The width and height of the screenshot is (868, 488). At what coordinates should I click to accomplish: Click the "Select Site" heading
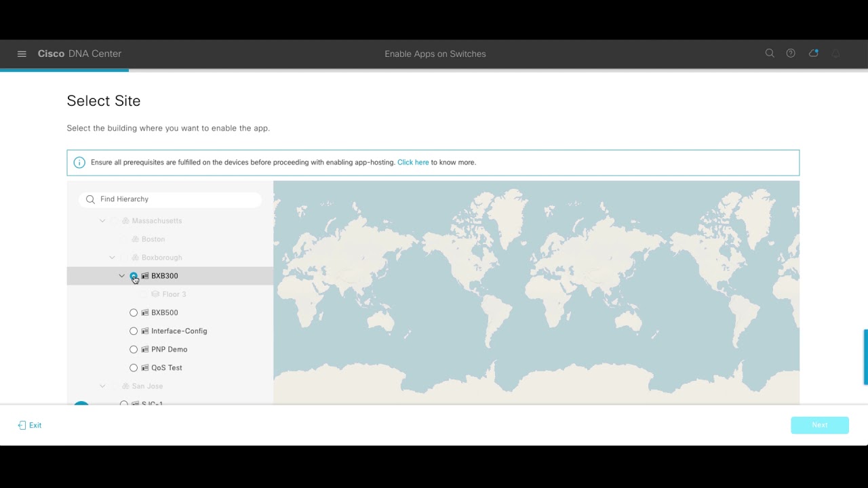[104, 101]
